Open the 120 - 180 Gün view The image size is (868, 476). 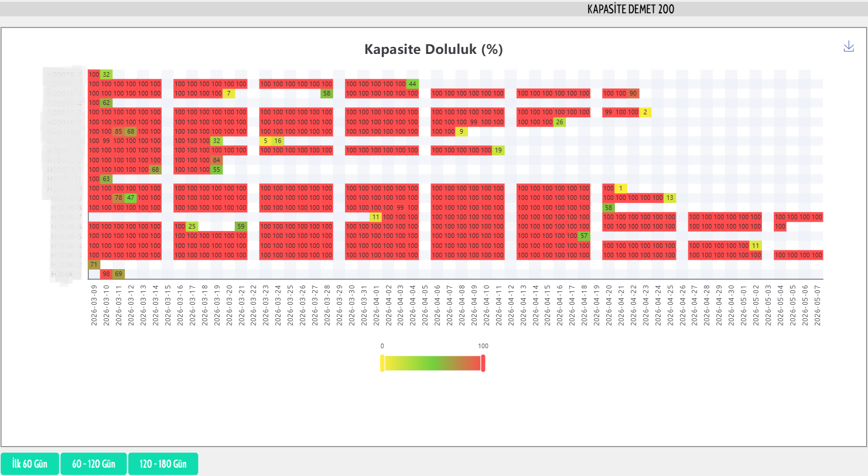(x=163, y=464)
